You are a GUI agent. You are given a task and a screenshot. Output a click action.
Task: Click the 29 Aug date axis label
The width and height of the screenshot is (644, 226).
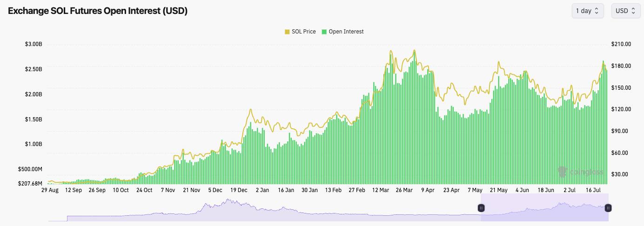point(49,190)
